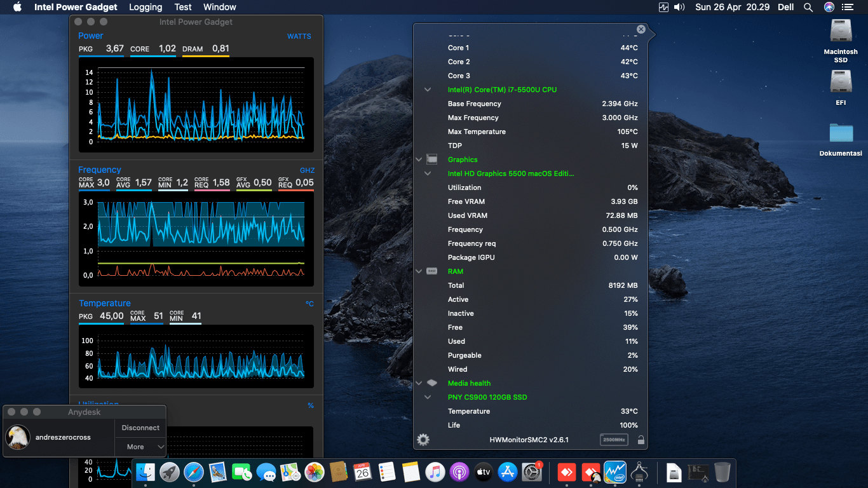Click Intel Power Gadget Dock icon
This screenshot has width=868, height=488.
click(x=615, y=471)
